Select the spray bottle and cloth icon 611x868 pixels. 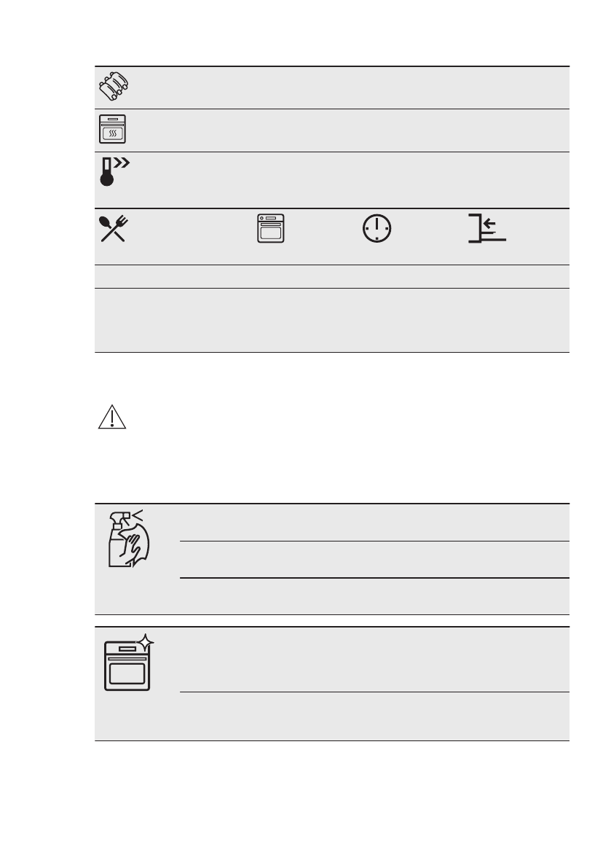pos(124,537)
